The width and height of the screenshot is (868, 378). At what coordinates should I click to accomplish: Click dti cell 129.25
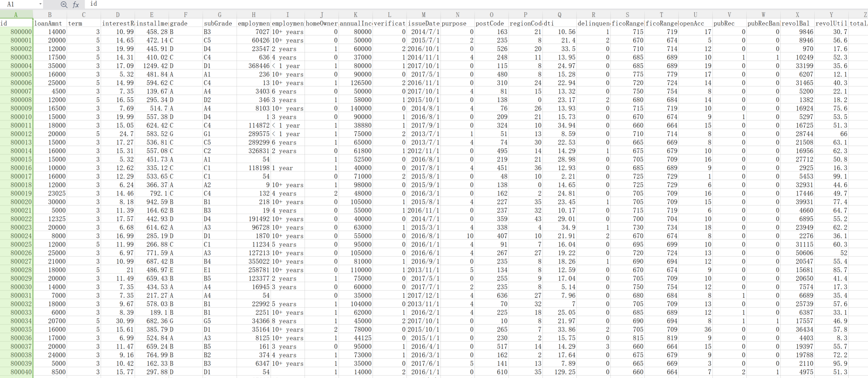559,372
